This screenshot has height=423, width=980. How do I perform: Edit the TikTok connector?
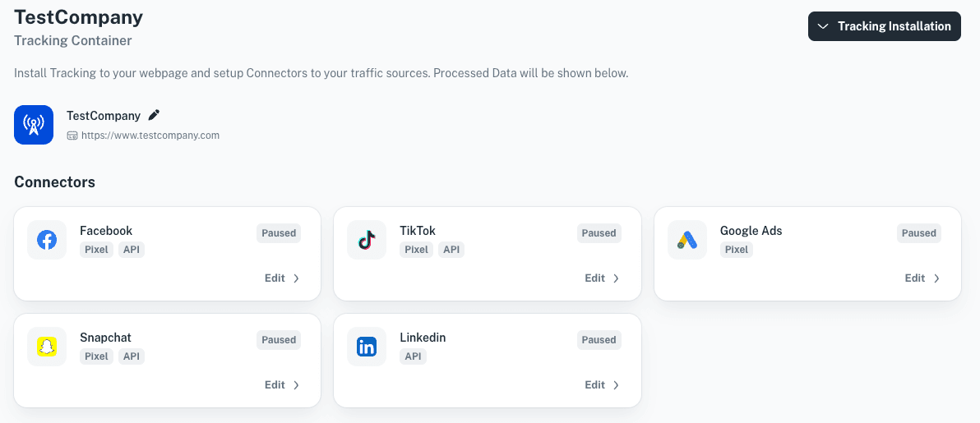click(602, 278)
